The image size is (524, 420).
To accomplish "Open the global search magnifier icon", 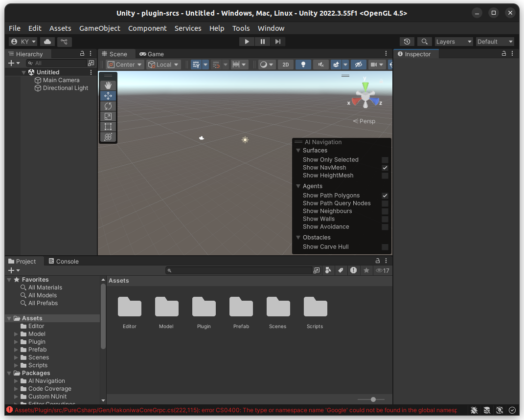I will coord(424,42).
